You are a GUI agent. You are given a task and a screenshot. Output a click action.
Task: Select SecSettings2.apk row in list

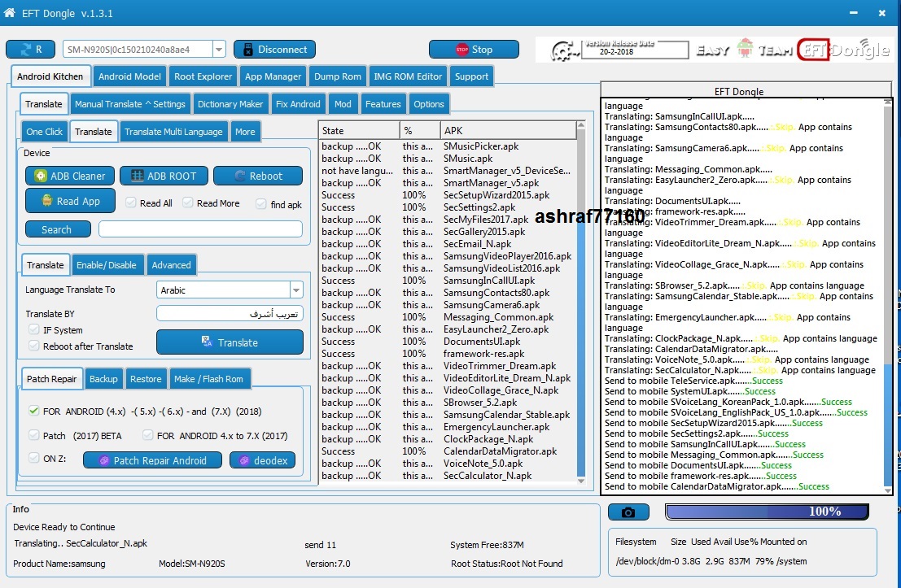click(448, 207)
